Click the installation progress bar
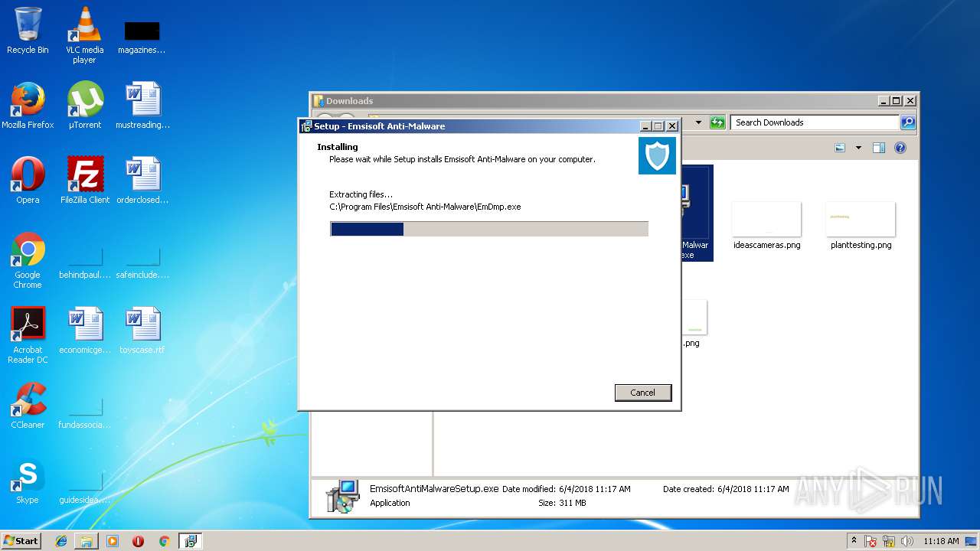This screenshot has height=551, width=980. tap(489, 229)
